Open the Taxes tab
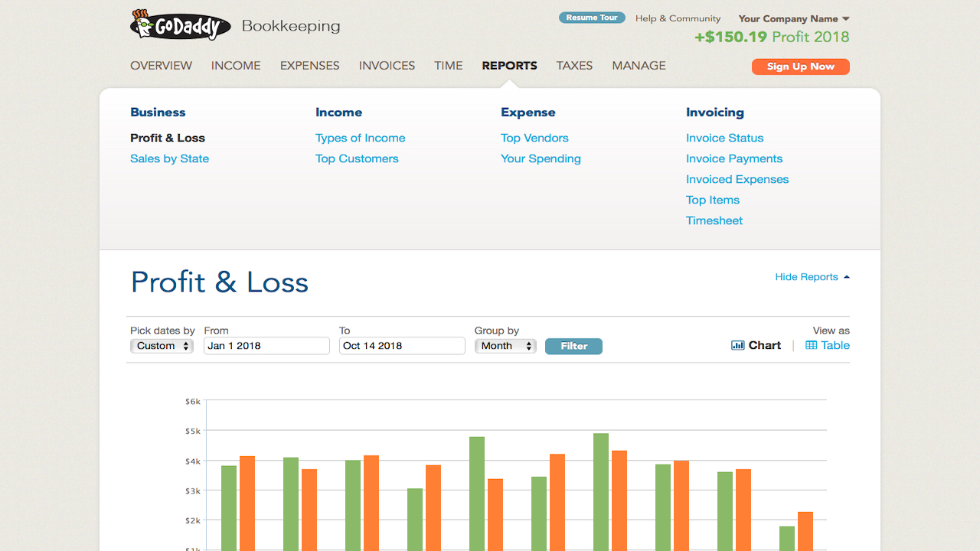Image resolution: width=980 pixels, height=551 pixels. (x=574, y=66)
